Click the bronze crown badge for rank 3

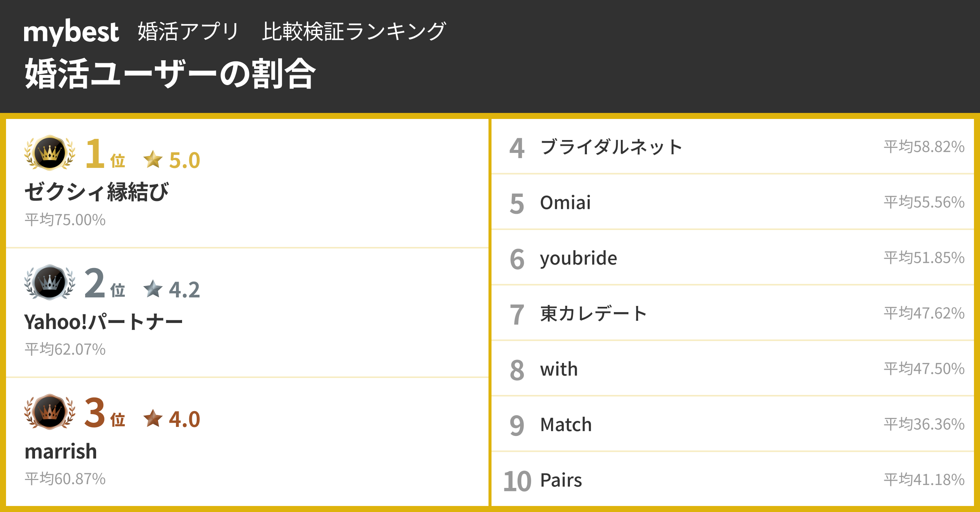(49, 412)
